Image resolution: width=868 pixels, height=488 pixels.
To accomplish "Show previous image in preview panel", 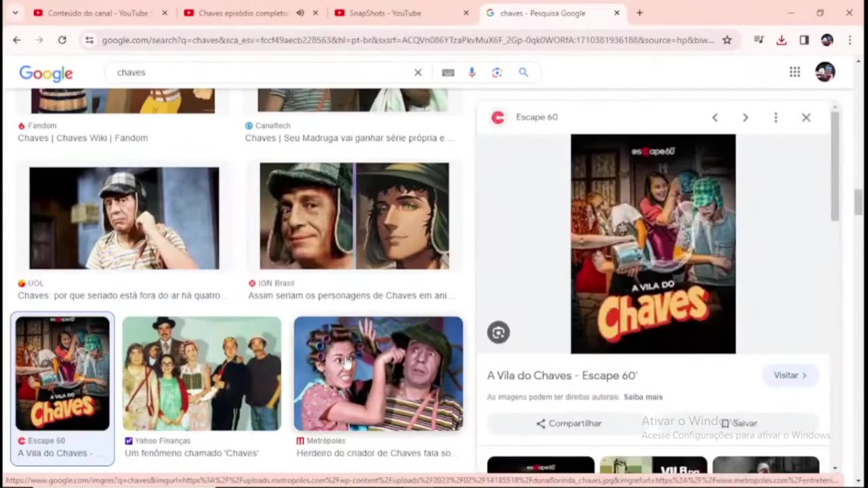I will pos(715,117).
